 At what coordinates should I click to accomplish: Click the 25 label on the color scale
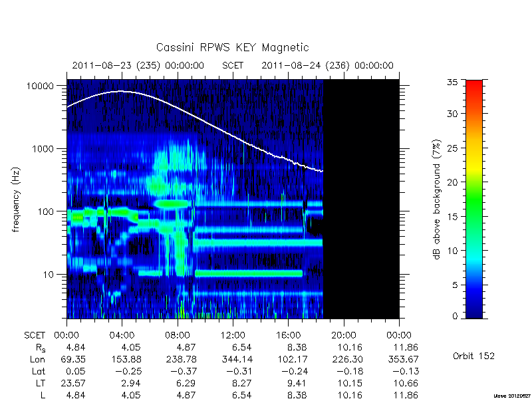(452, 148)
